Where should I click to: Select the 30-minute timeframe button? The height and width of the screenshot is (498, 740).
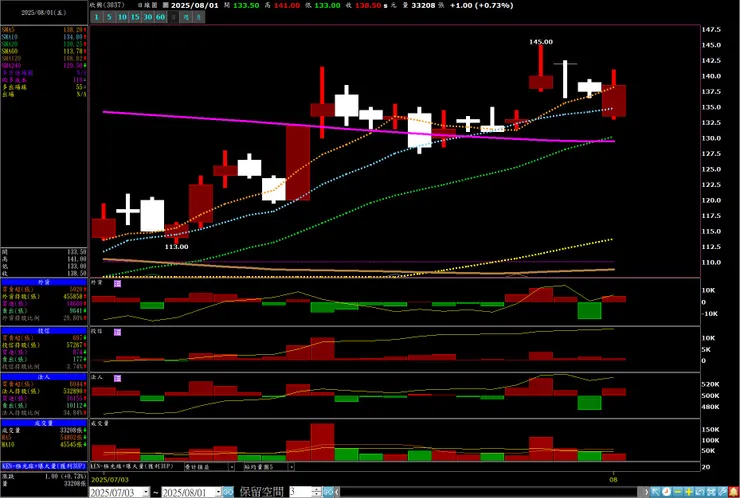click(148, 17)
